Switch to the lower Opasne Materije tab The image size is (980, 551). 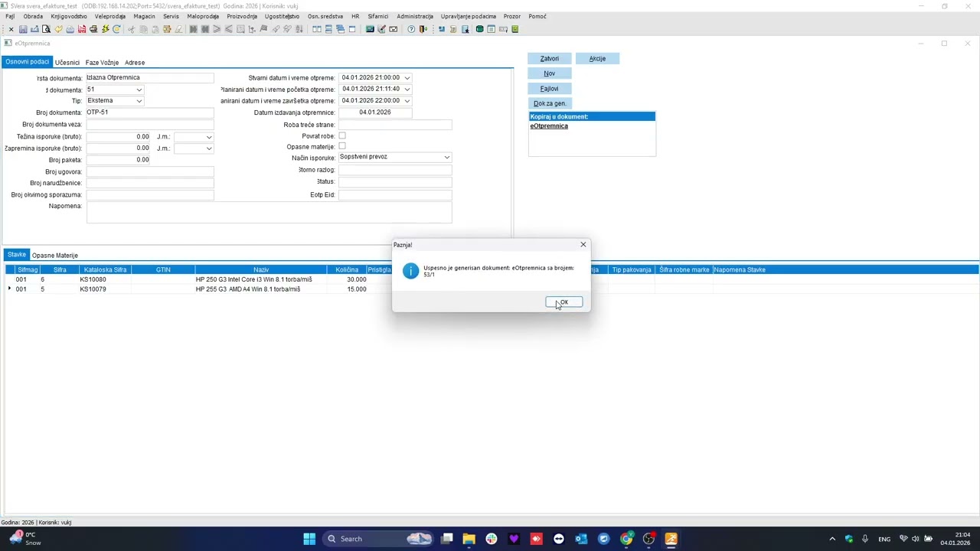[x=55, y=256]
